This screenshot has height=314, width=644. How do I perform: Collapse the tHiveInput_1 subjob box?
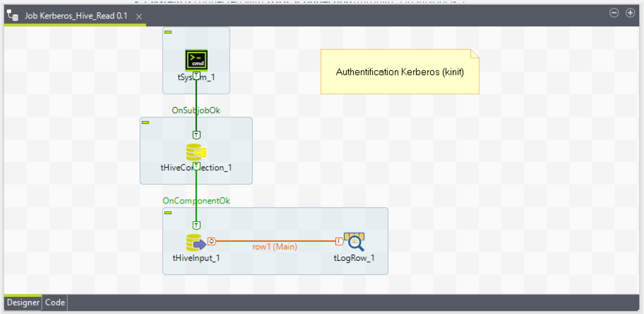(168, 213)
